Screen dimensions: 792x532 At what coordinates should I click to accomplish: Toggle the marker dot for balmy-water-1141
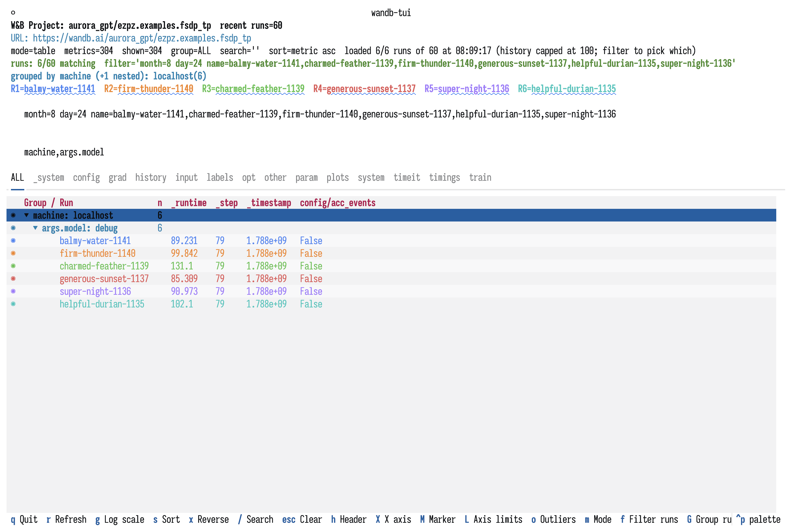[13, 241]
